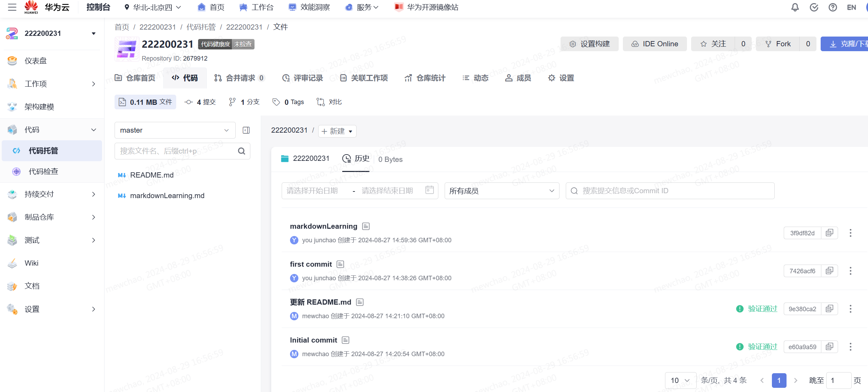Focus the commit message search field
The width and height of the screenshot is (868, 392).
pos(670,191)
